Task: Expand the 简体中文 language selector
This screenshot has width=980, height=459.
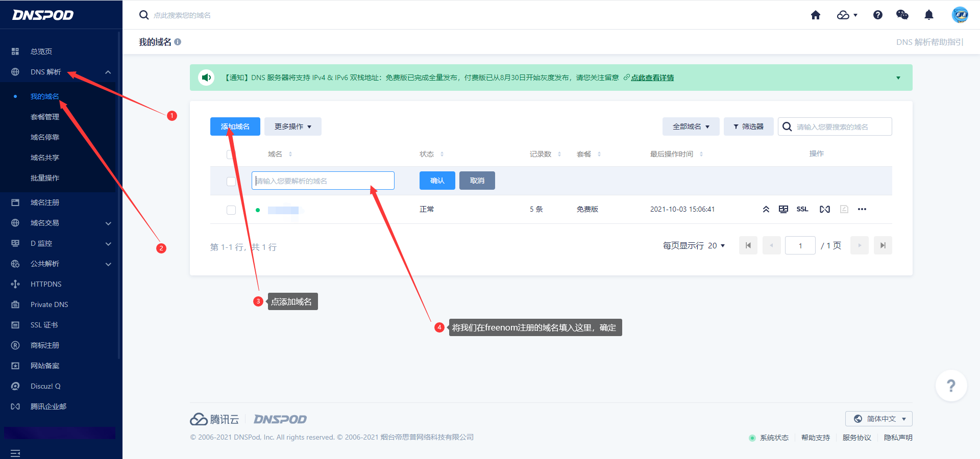Action: [878, 419]
